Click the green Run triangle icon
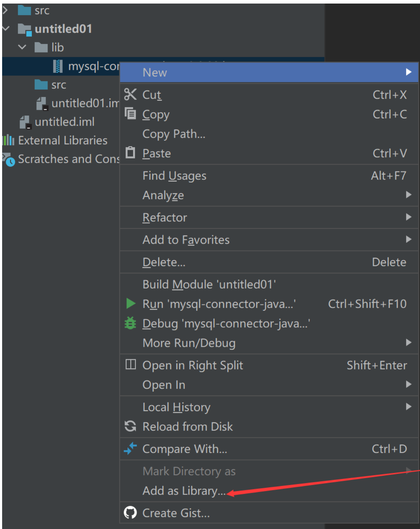This screenshot has width=420, height=529. coord(131,303)
